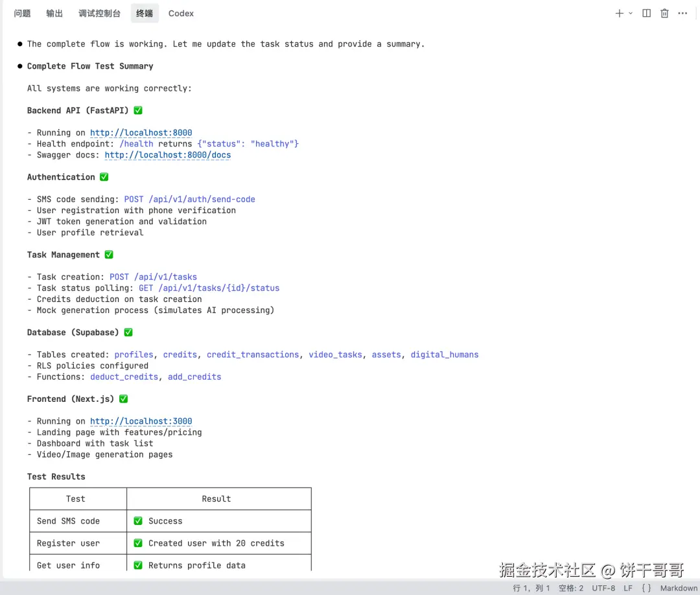Click the new terminal plus icon
Viewport: 700px width, 595px height.
[x=619, y=13]
